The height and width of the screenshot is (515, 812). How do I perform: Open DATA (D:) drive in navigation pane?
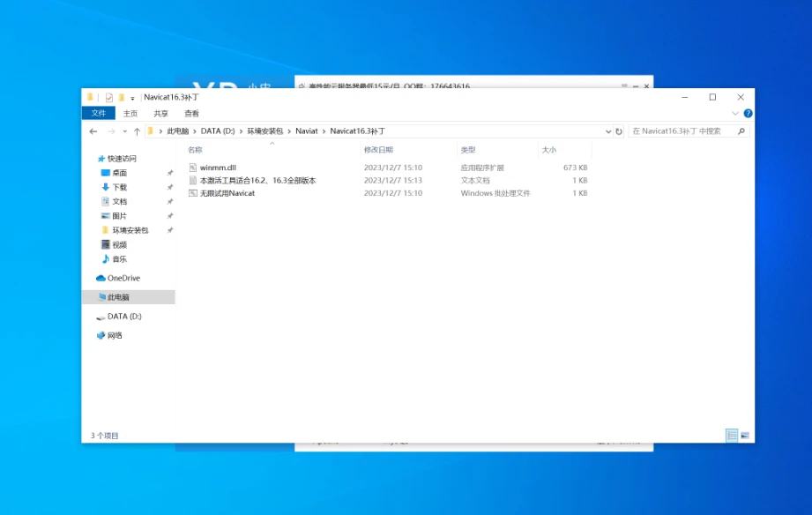124,317
